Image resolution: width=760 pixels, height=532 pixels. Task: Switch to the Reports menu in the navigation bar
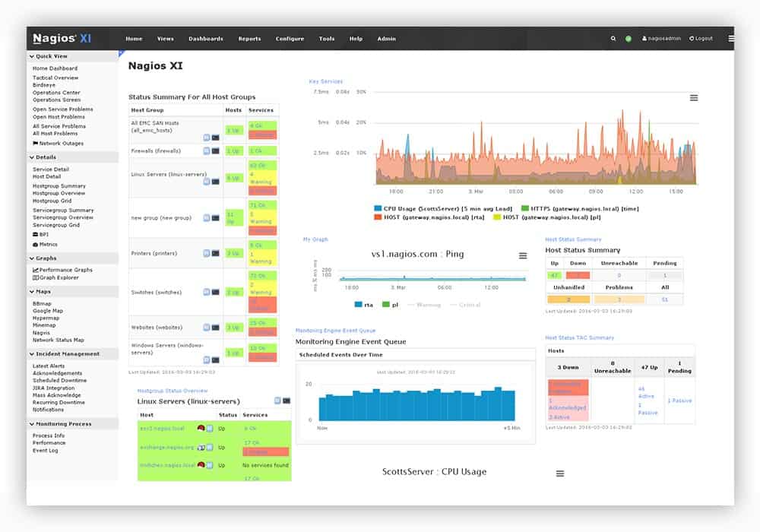249,38
